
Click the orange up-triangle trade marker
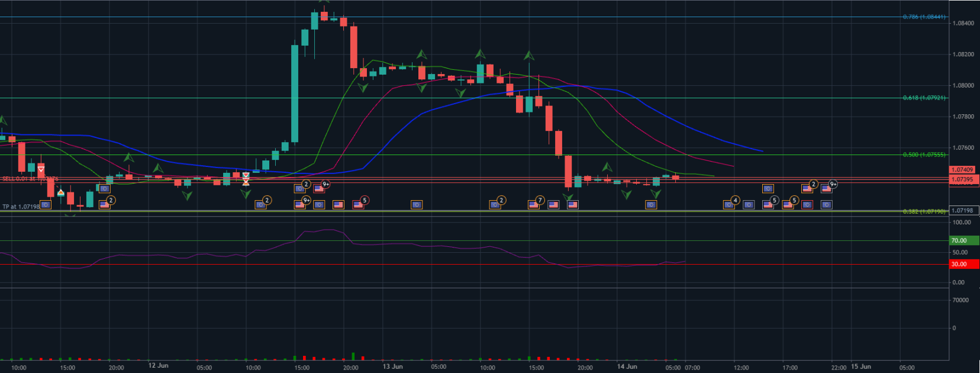coord(60,193)
